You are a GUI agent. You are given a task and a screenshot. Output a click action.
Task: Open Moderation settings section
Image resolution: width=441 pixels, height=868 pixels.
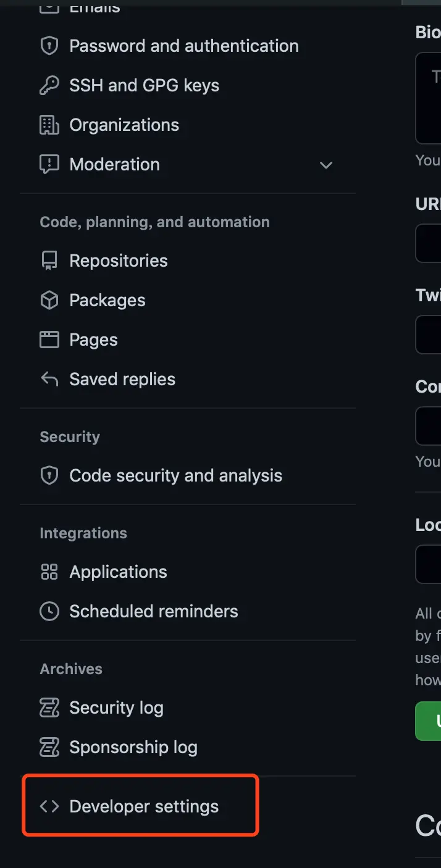[114, 165]
